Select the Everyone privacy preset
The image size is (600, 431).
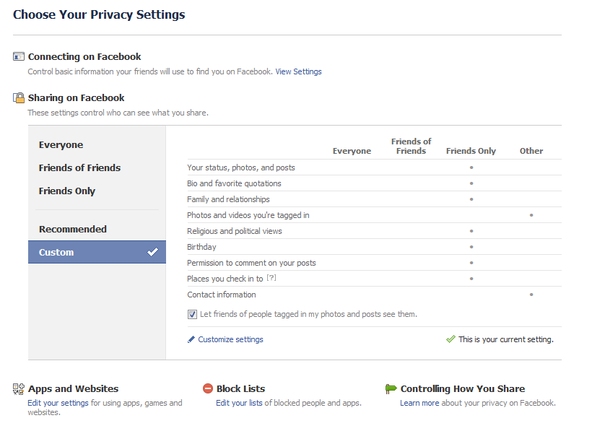(97, 145)
